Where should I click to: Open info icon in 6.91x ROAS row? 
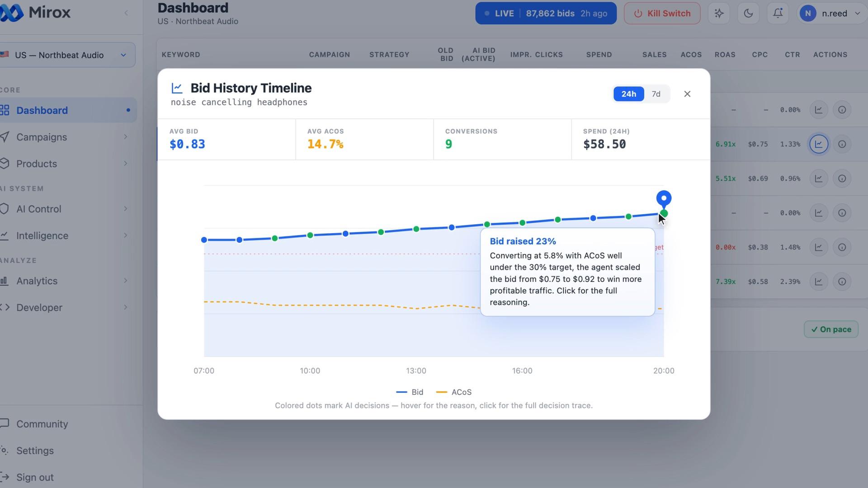click(x=842, y=144)
